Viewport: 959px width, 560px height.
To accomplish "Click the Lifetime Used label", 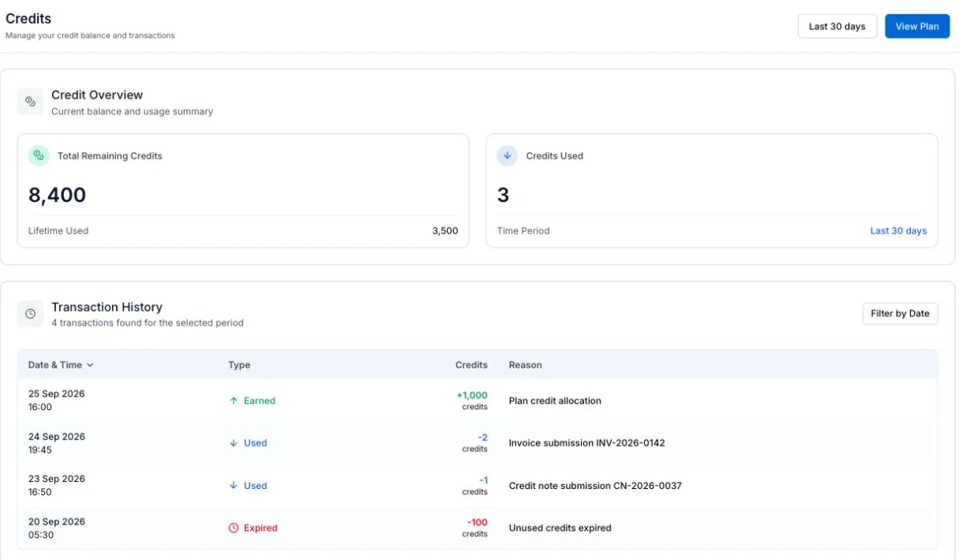I will 58,231.
